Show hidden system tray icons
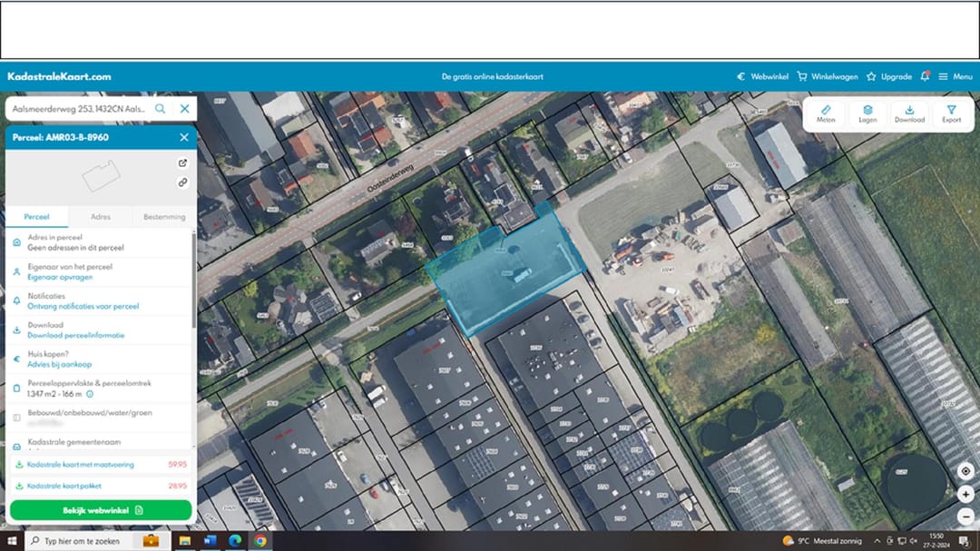The height and width of the screenshot is (551, 980). pos(877,540)
